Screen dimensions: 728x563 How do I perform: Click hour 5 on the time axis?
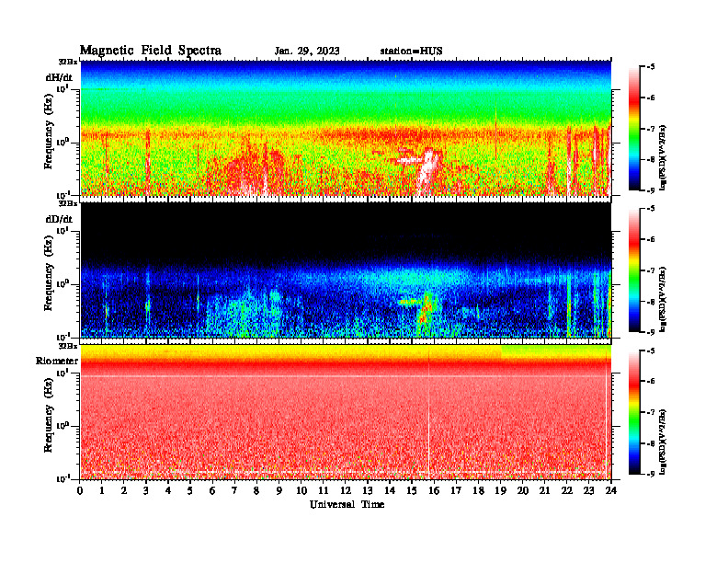point(190,491)
